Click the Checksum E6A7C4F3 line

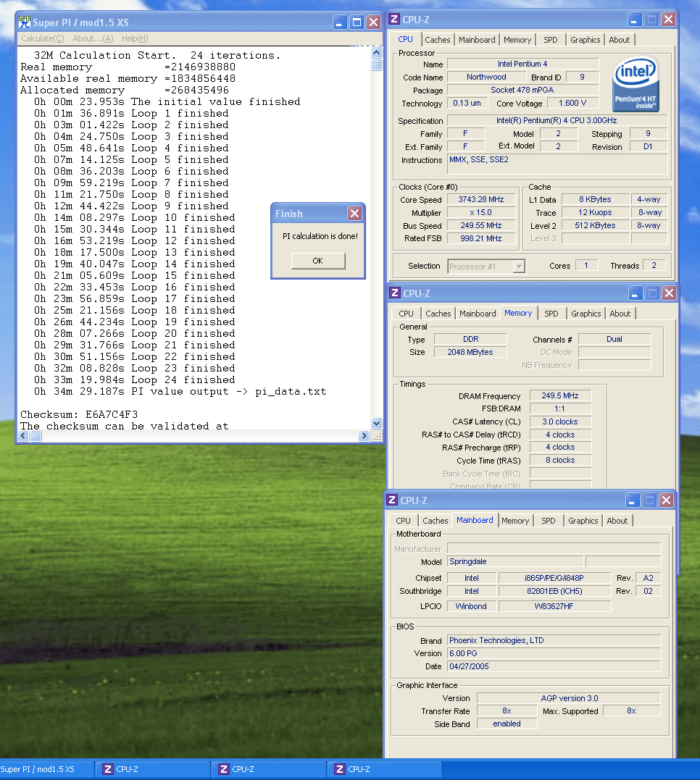point(79,414)
